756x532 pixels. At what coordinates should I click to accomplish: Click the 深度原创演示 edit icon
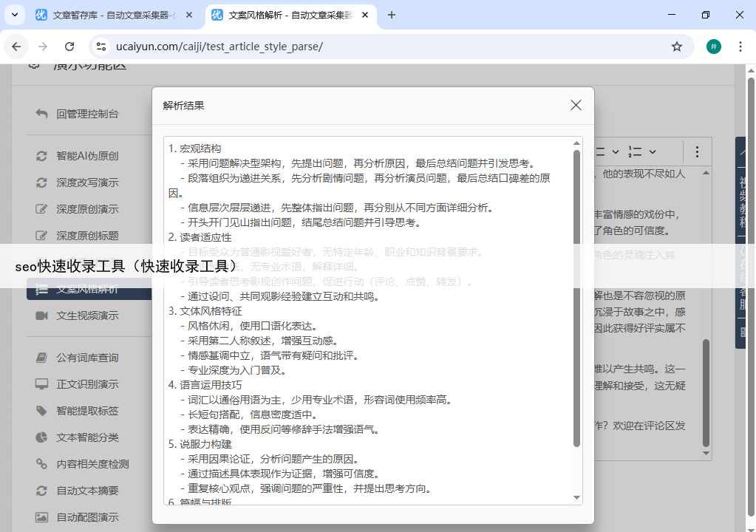coord(42,209)
